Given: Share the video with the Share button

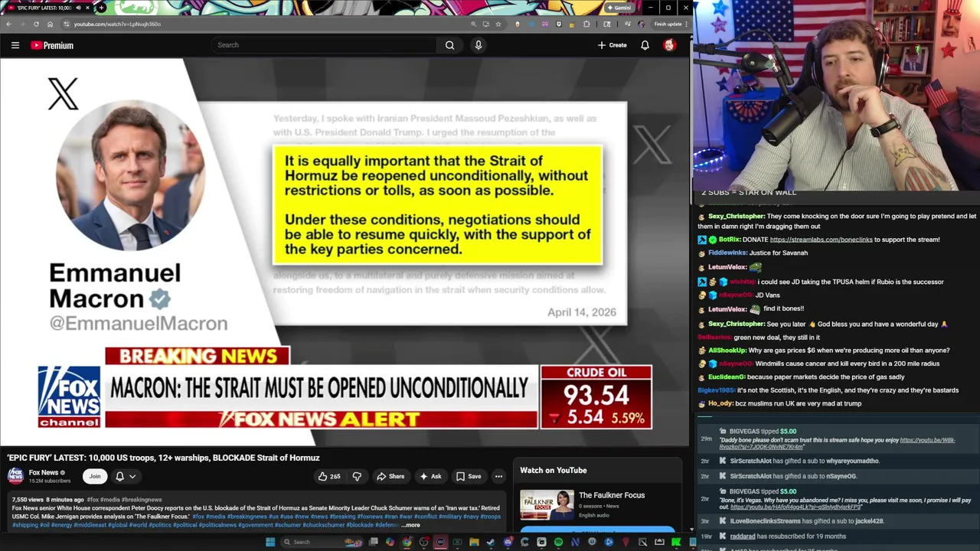Looking at the screenshot, I should pyautogui.click(x=390, y=476).
